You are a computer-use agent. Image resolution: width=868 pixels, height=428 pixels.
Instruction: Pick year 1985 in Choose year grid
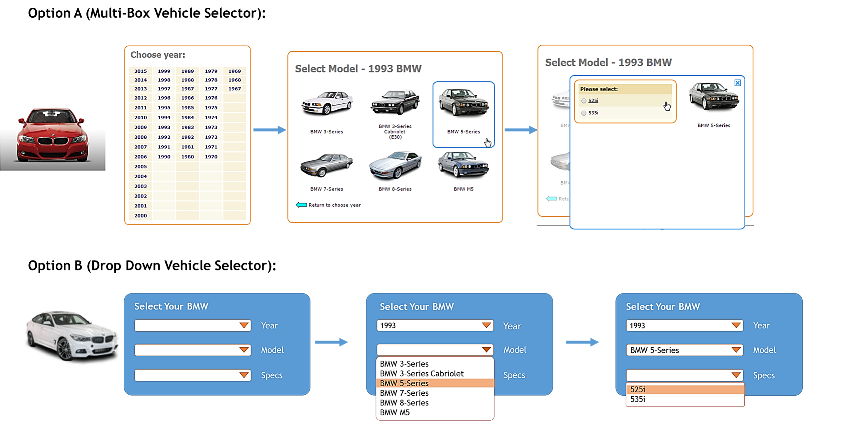(188, 108)
